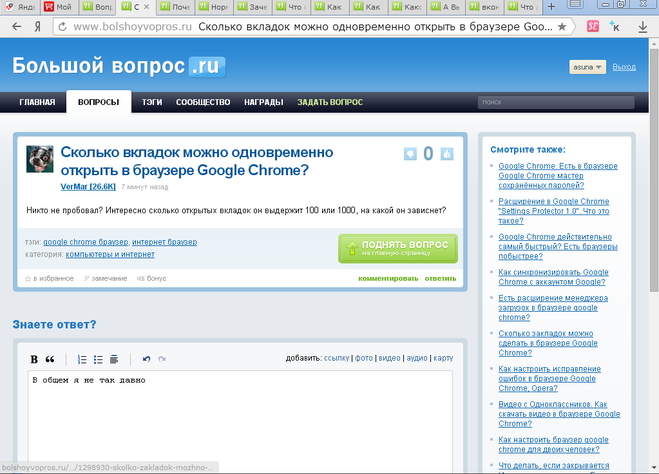This screenshot has height=474, width=659.
Task: Open the ВОПРОСЫ navigation tab
Action: point(98,102)
